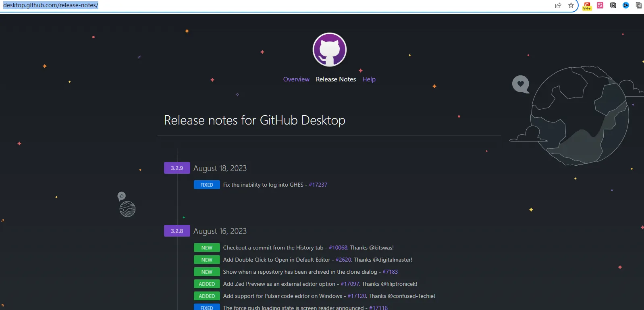
Task: Click the ADDED label on the Zed Preview row
Action: tap(207, 284)
